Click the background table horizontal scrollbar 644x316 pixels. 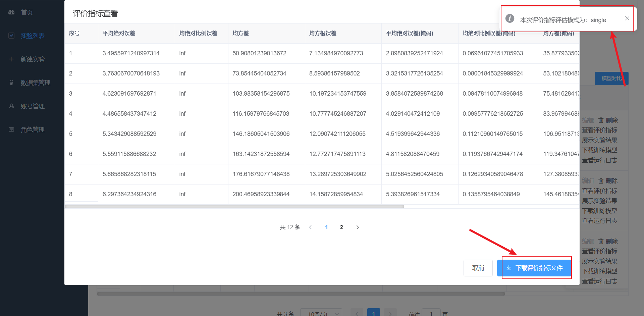tap(301, 294)
